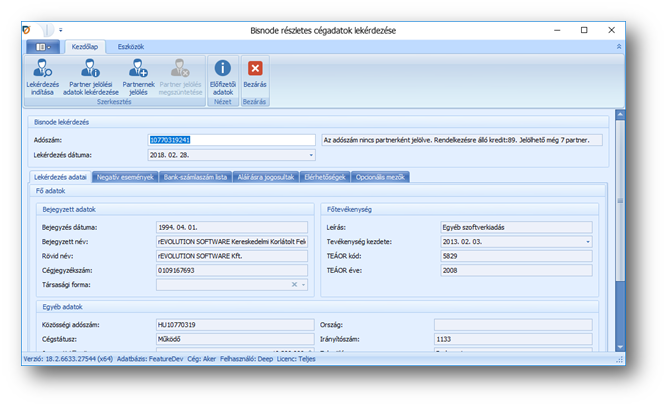Click the Cégjegyzékszám field
668x408 pixels.
pos(231,270)
